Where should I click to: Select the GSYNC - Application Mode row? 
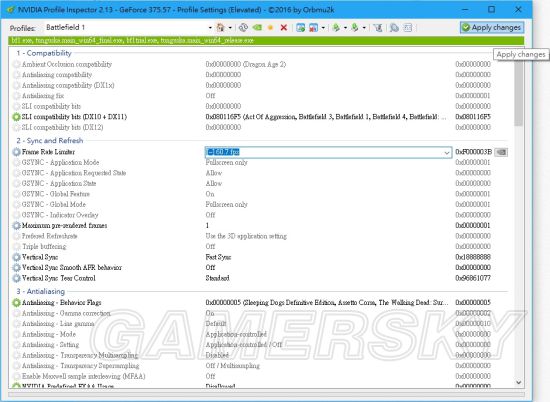260,162
